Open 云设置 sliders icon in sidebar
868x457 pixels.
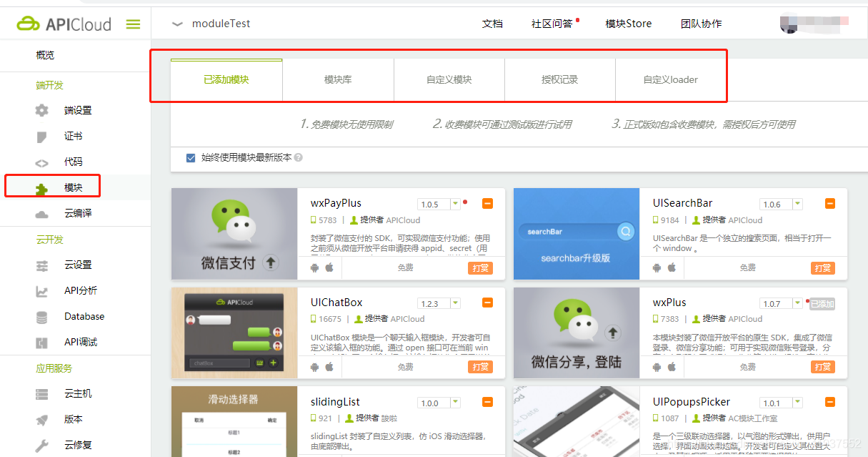coord(42,265)
